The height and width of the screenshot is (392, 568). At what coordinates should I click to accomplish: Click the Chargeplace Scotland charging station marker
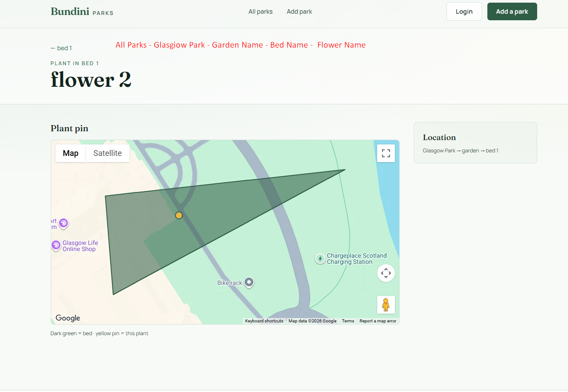[320, 259]
